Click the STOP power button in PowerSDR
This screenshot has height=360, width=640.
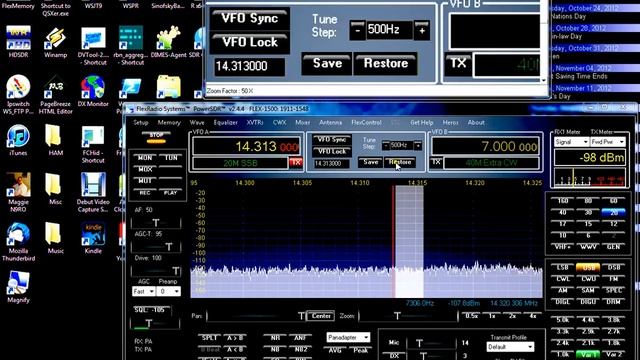(x=156, y=138)
